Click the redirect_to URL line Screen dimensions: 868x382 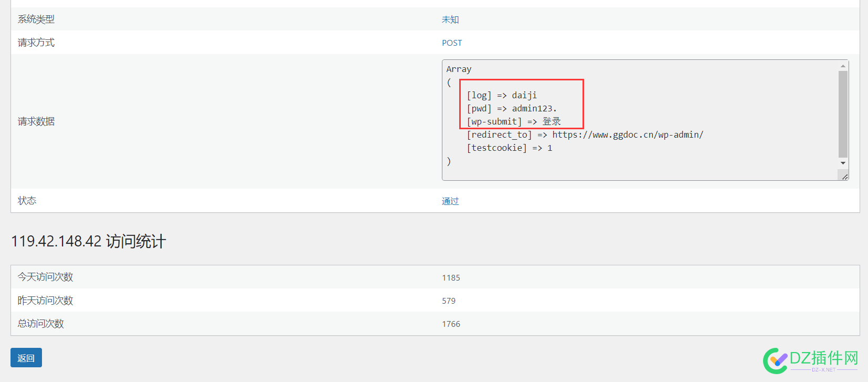tap(585, 135)
